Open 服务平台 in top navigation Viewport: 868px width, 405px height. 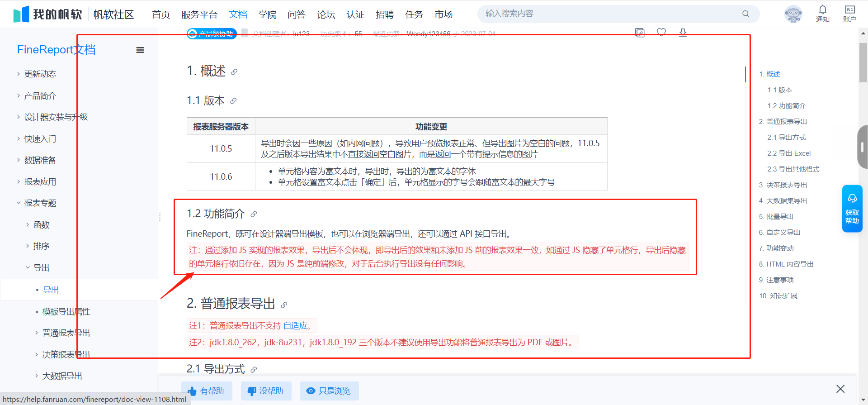click(x=199, y=14)
